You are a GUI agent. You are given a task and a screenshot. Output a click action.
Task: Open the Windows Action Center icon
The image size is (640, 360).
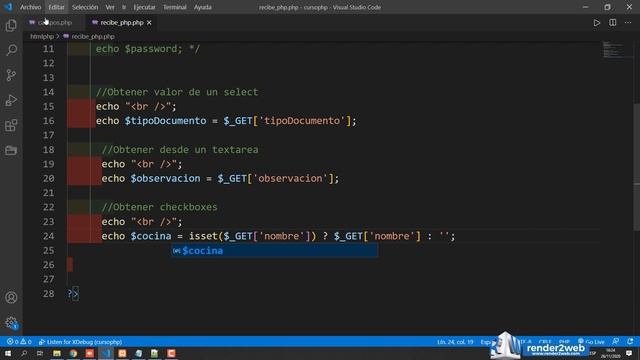coord(629,353)
